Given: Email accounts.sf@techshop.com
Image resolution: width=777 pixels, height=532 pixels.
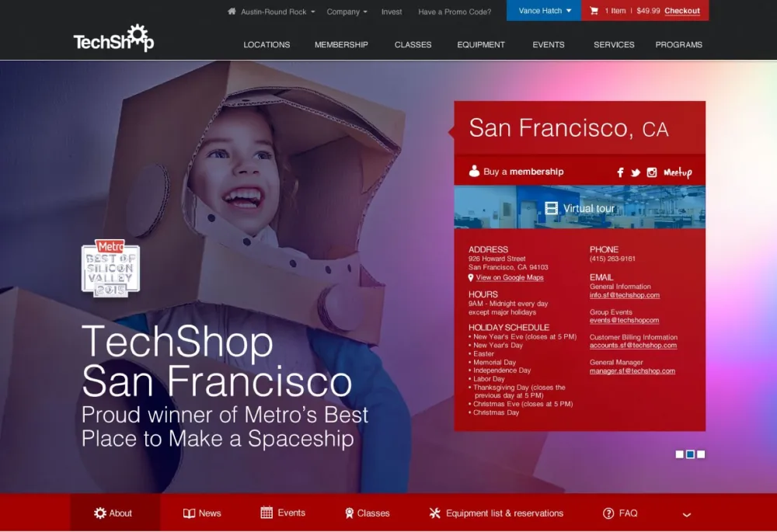Looking at the screenshot, I should 632,346.
